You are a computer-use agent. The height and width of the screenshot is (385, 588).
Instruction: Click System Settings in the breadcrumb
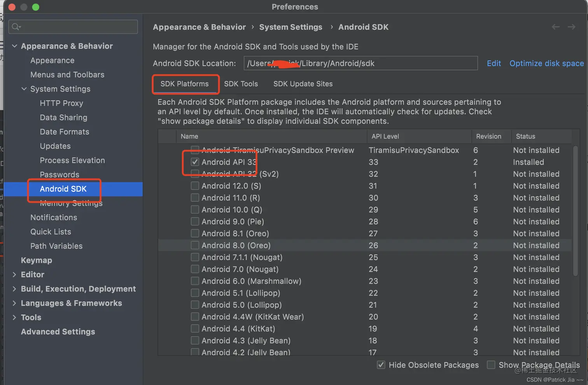(290, 27)
